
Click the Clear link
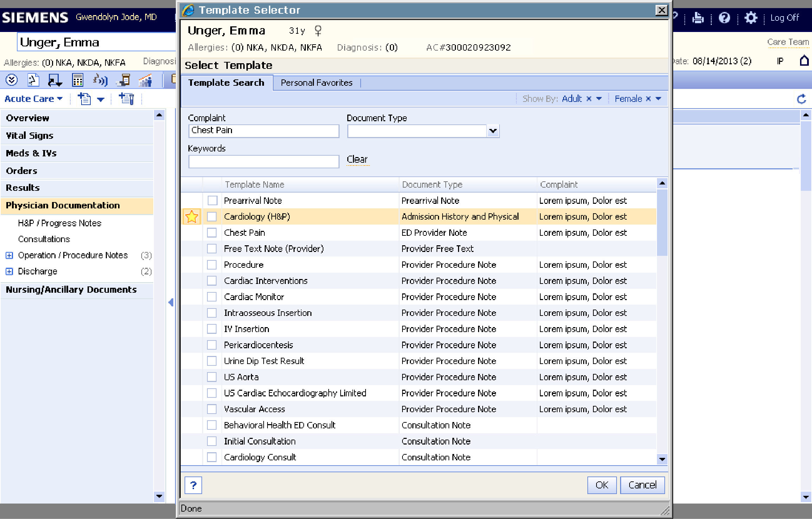click(x=357, y=160)
